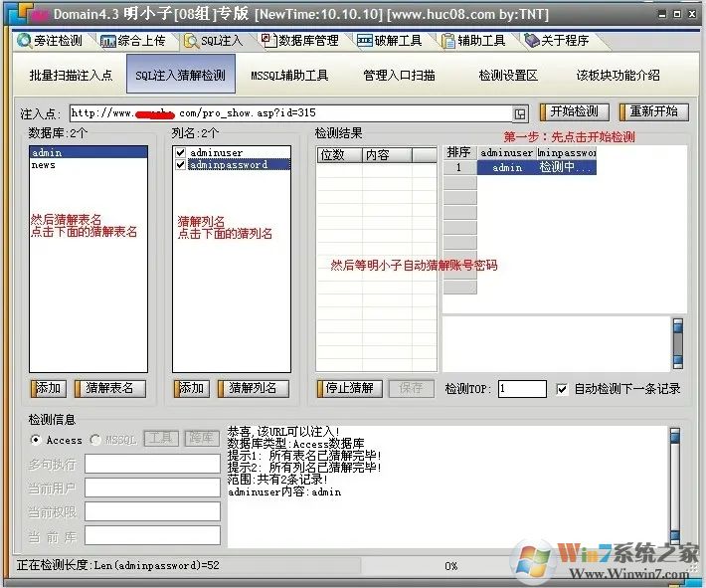
Task: Click the 辅助工具 tab icon
Action: click(x=447, y=41)
